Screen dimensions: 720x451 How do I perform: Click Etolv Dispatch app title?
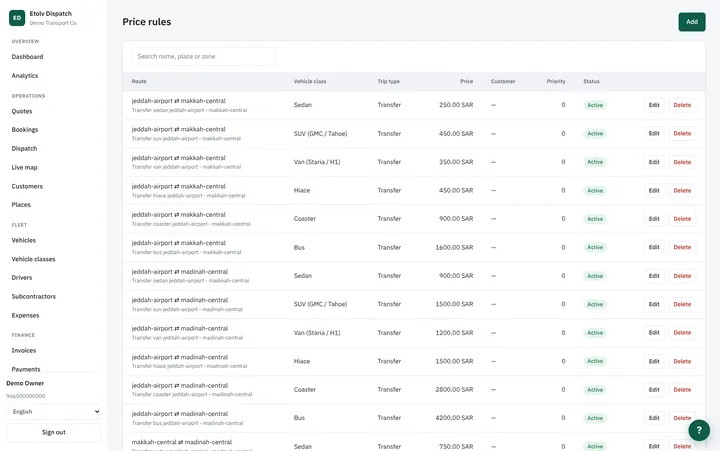tap(51, 13)
